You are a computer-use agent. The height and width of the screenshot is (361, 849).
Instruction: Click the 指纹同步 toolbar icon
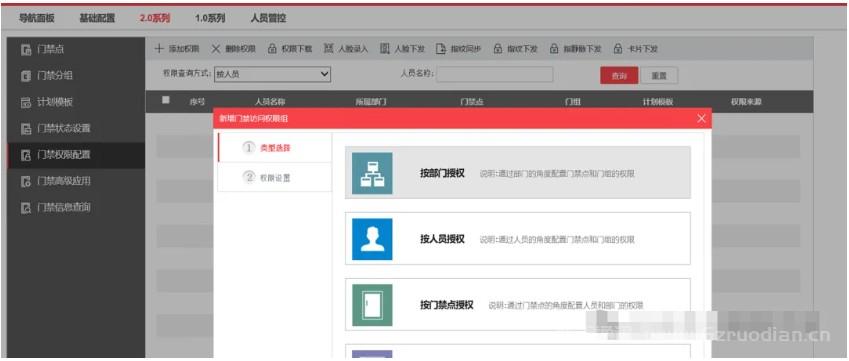pos(441,49)
